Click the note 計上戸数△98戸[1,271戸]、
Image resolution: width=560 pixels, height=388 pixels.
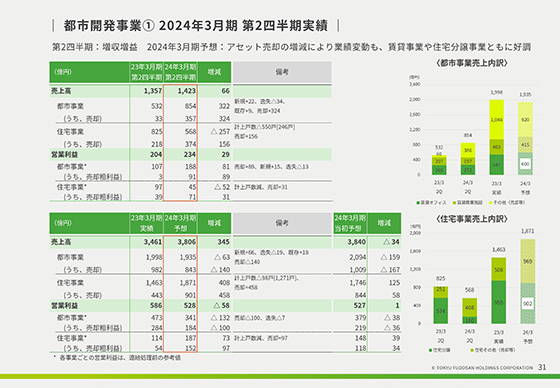pos(267,278)
